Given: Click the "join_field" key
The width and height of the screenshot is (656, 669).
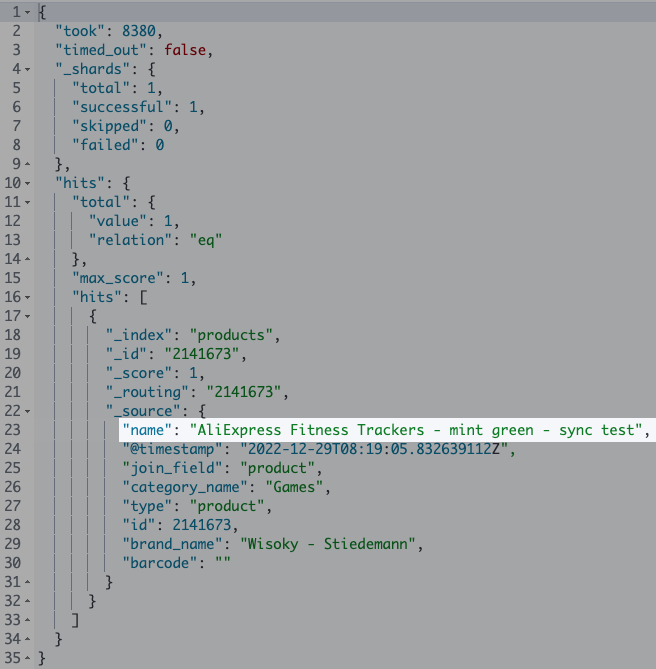Looking at the screenshot, I should tap(172, 468).
